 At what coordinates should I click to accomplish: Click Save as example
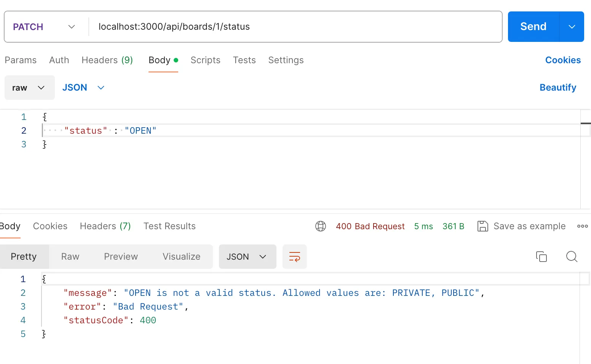click(x=530, y=226)
